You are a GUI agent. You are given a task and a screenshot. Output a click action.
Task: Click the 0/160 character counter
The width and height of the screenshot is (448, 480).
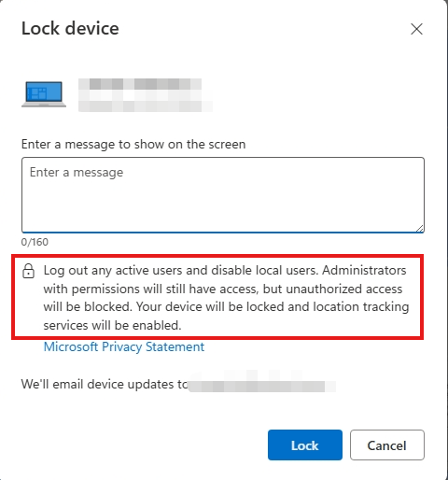(35, 242)
